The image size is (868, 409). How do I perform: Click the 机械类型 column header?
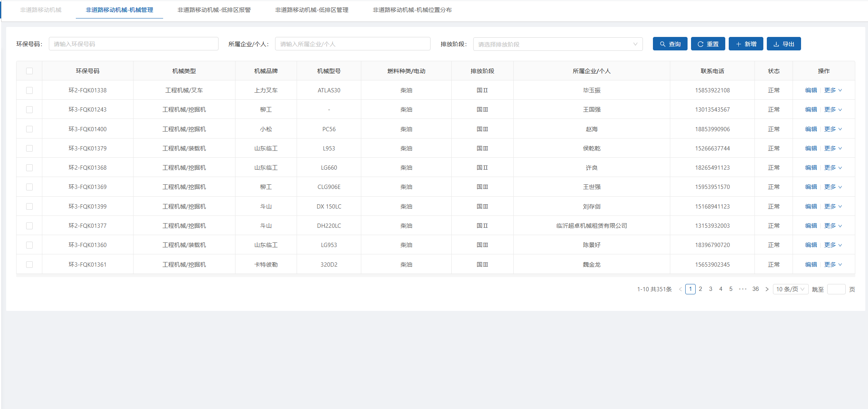tap(184, 71)
